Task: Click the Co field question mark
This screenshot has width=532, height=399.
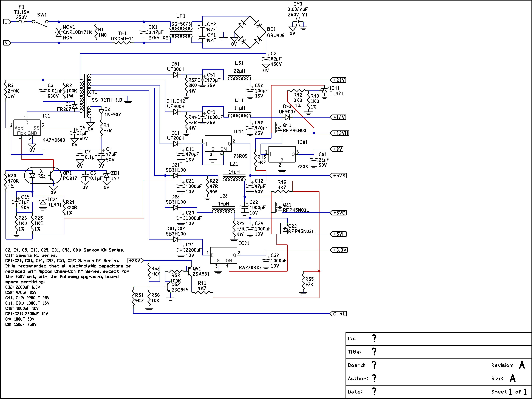Action: (x=374, y=338)
